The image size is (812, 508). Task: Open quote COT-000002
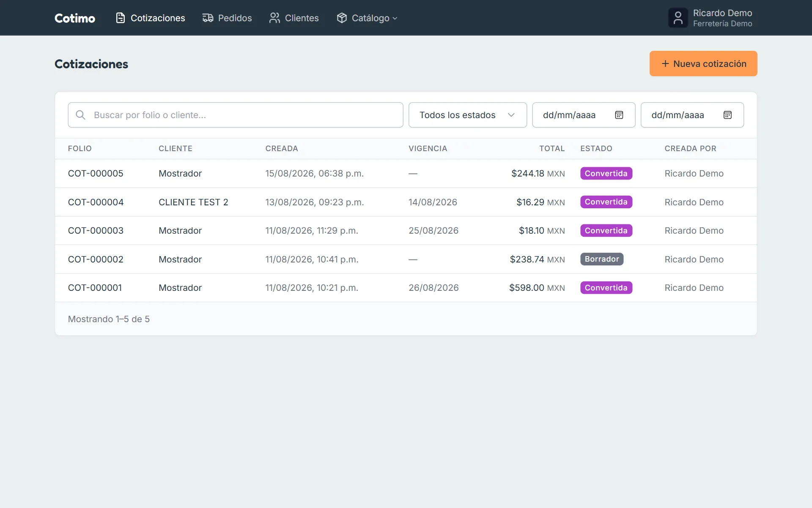click(x=96, y=260)
